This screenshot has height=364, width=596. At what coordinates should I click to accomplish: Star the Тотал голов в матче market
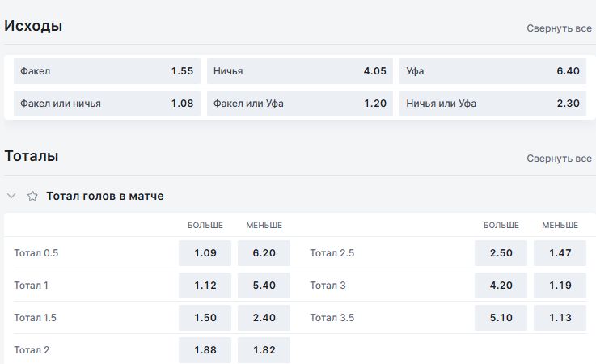click(x=32, y=196)
